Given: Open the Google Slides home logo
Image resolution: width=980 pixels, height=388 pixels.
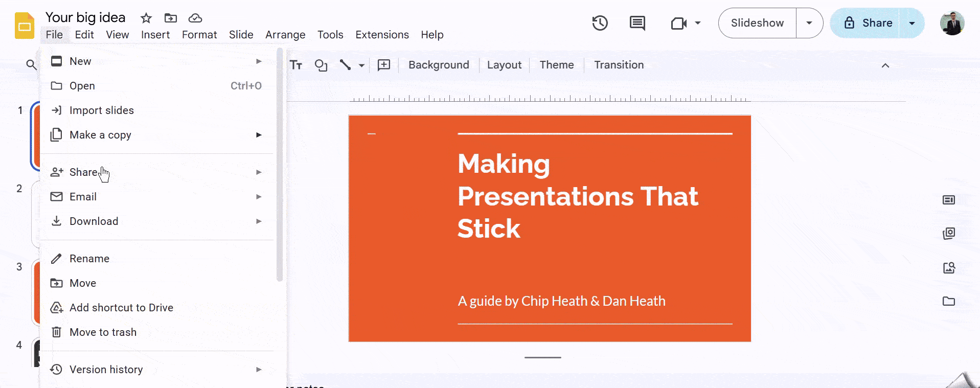Looking at the screenshot, I should click(x=25, y=26).
